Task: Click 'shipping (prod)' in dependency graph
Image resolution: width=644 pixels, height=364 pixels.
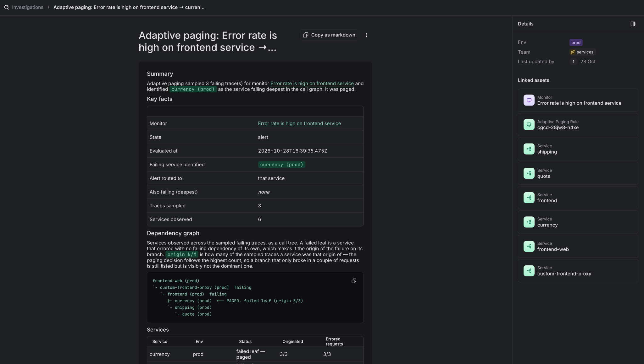Action: 193,307
